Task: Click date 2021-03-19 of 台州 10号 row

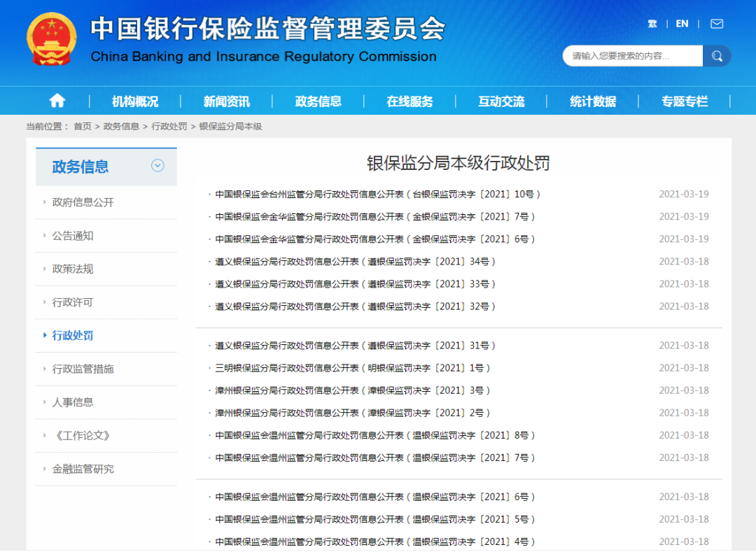Action: pyautogui.click(x=684, y=194)
